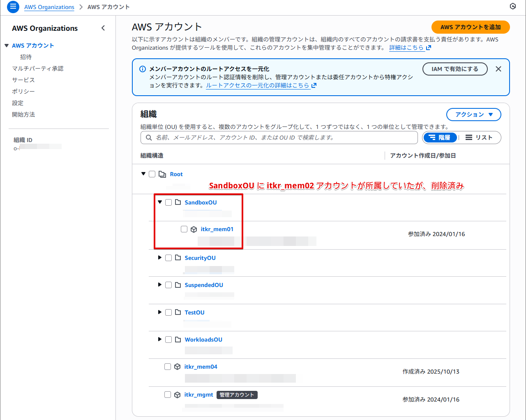The image size is (526, 420).
Task: Tick the itkr_mgmt account checkbox
Action: 168,395
